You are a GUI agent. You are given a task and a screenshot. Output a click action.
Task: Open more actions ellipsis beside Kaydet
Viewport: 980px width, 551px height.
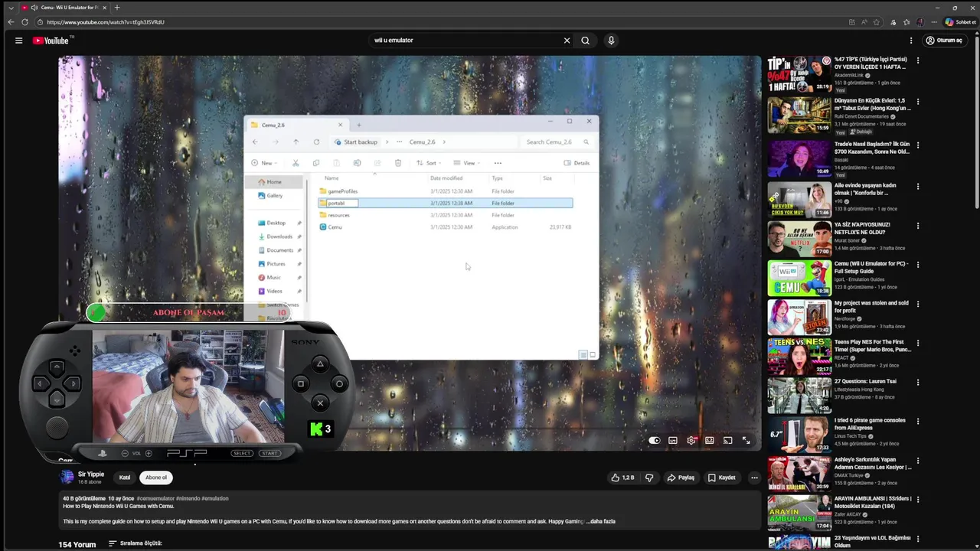click(x=754, y=478)
